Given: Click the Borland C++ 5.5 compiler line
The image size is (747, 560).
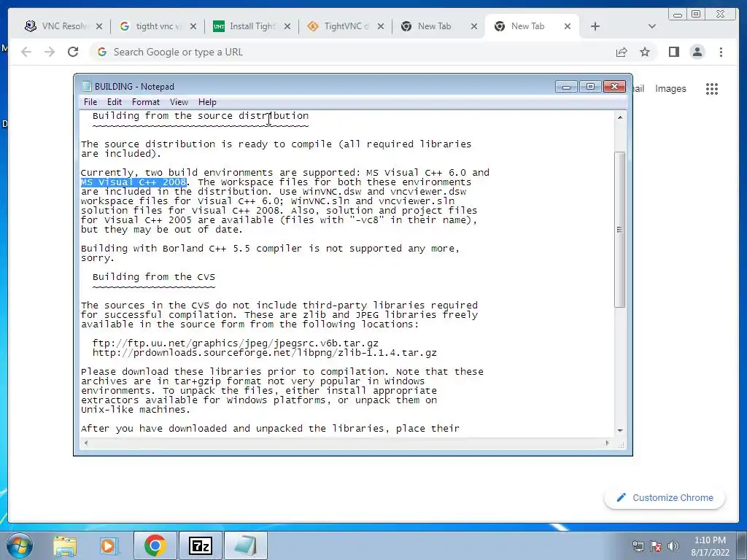Looking at the screenshot, I should tap(270, 249).
